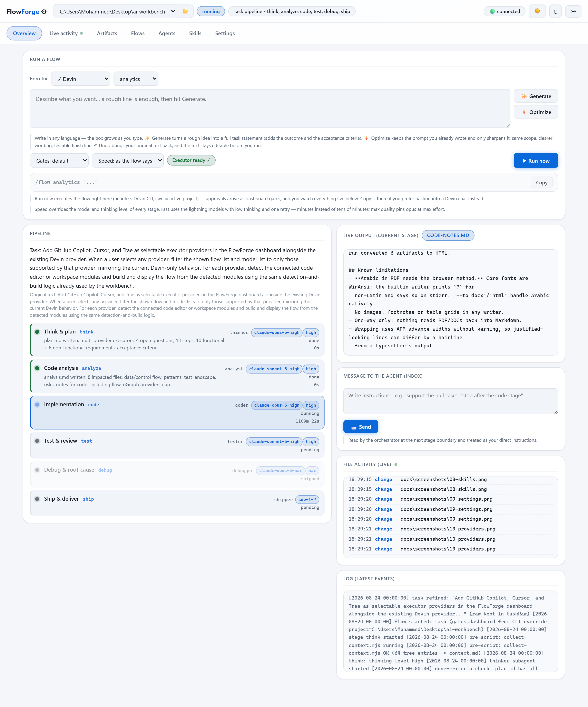588x707 pixels.
Task: Click the lightning icon on Optimize
Action: tap(524, 112)
